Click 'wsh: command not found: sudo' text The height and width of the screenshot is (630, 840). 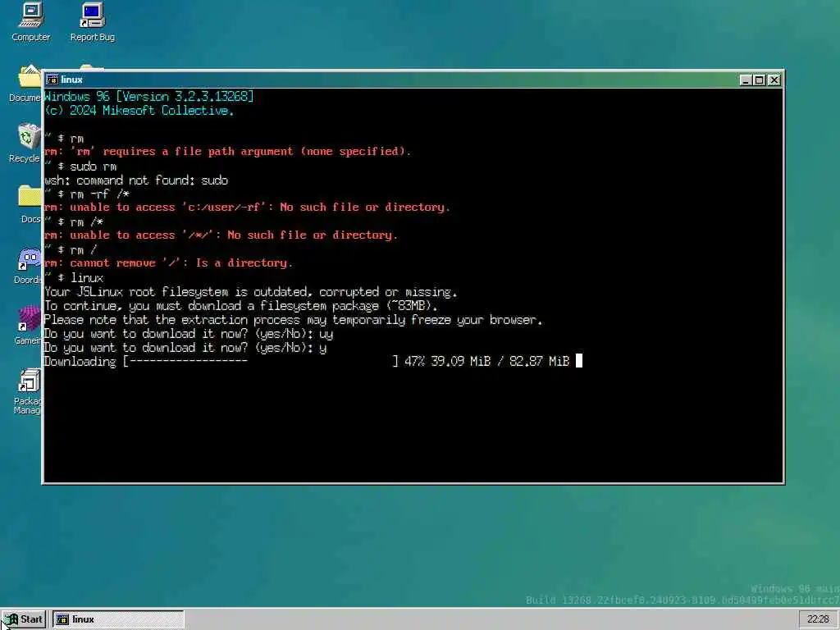click(x=137, y=180)
